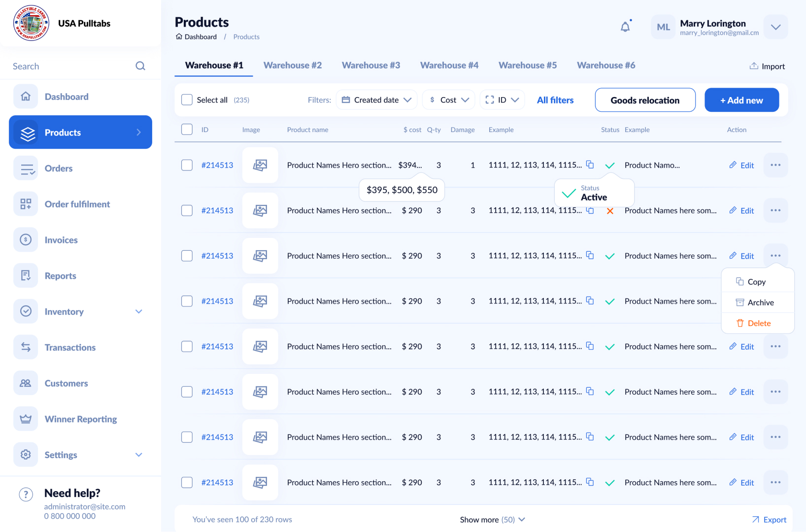Click the Goods relocation button

[645, 100]
